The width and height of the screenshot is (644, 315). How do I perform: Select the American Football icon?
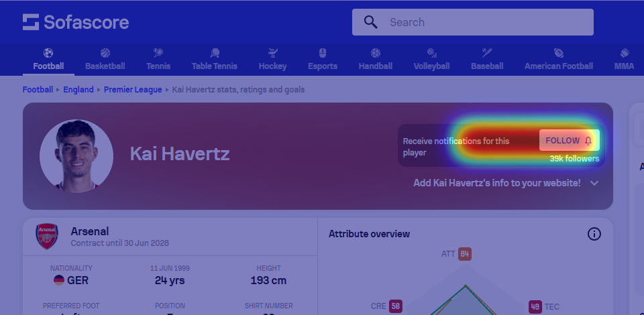coord(559,53)
